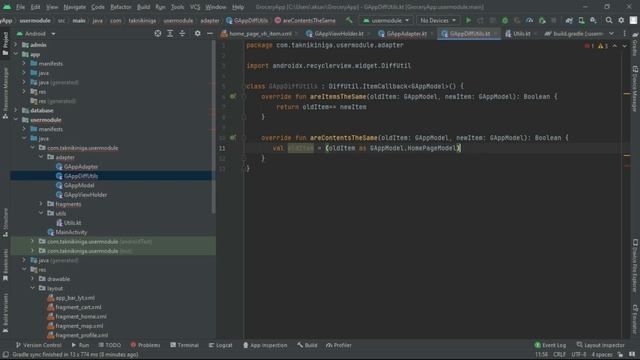Screen dimensions: 640x360
Task: Open the Android project view dropdown
Action: (x=36, y=33)
